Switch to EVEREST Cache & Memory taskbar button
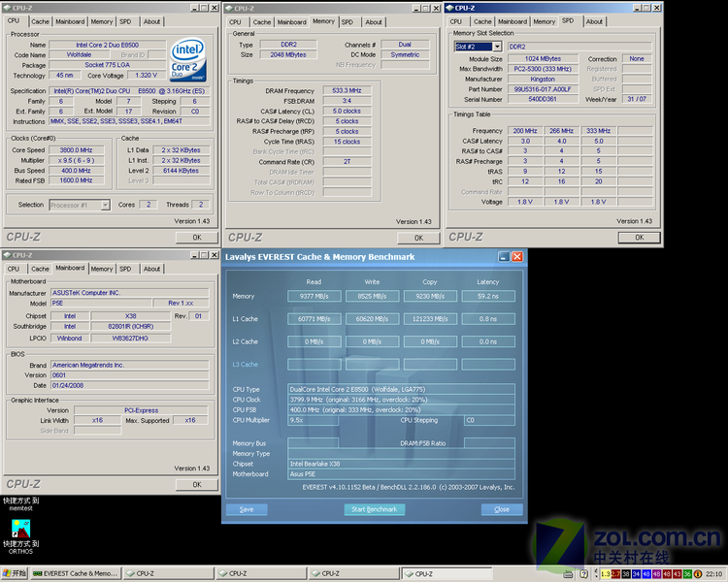 click(x=76, y=573)
